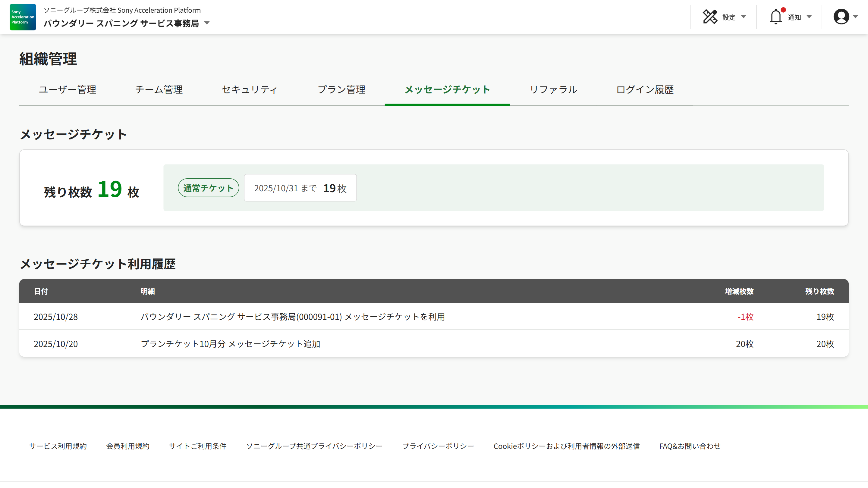Open the サービス利用規約 footer link
Screen dimensions: 868x488
click(x=58, y=446)
